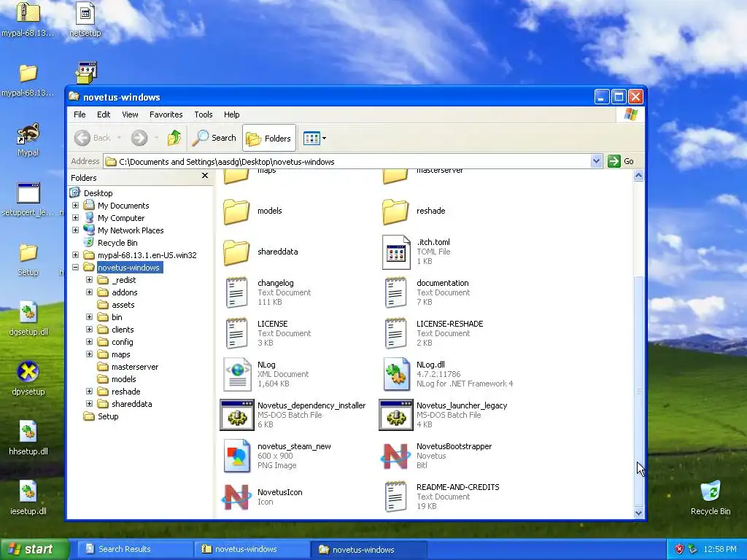747x560 pixels.
Task: Click the vertical scrollbar thumb
Action: 638,391
